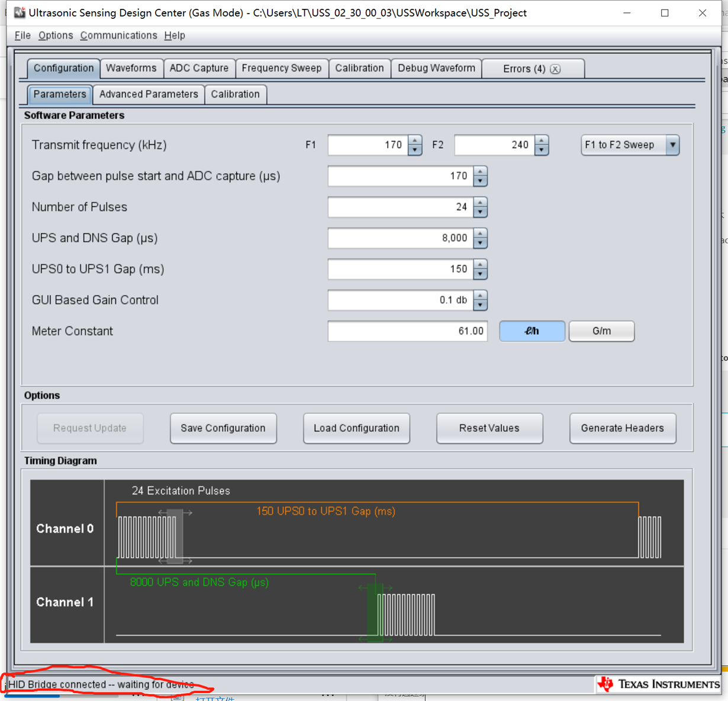This screenshot has width=728, height=701.
Task: Switch to the ADC Capture tab
Action: (x=199, y=68)
